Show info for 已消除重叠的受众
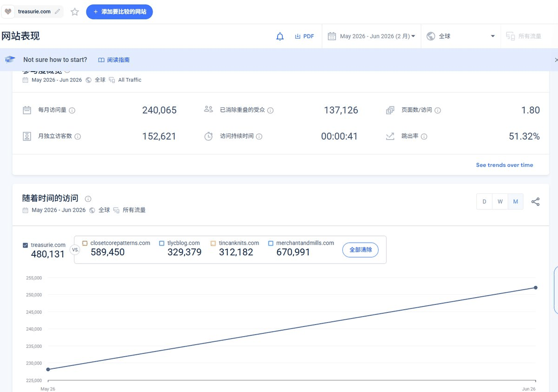Viewport: 558px width, 392px height. click(270, 111)
